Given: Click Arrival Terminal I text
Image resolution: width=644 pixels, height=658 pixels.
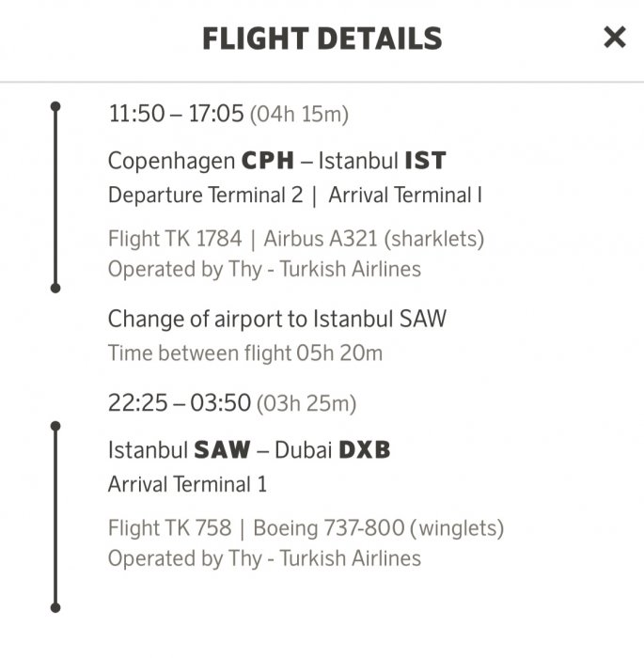Looking at the screenshot, I should [405, 196].
